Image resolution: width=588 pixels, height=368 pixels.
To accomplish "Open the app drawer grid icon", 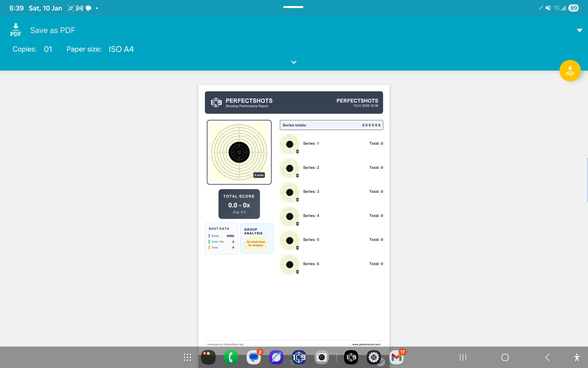I will (x=187, y=357).
